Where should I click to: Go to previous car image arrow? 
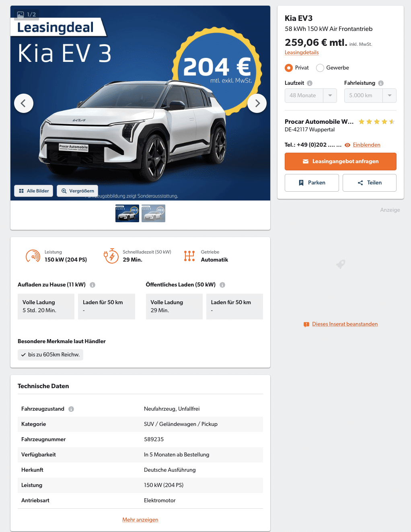tap(24, 103)
